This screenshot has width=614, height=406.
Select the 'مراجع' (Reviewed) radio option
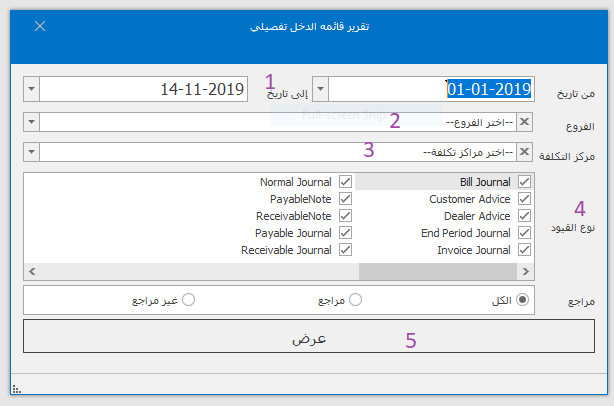[354, 299]
